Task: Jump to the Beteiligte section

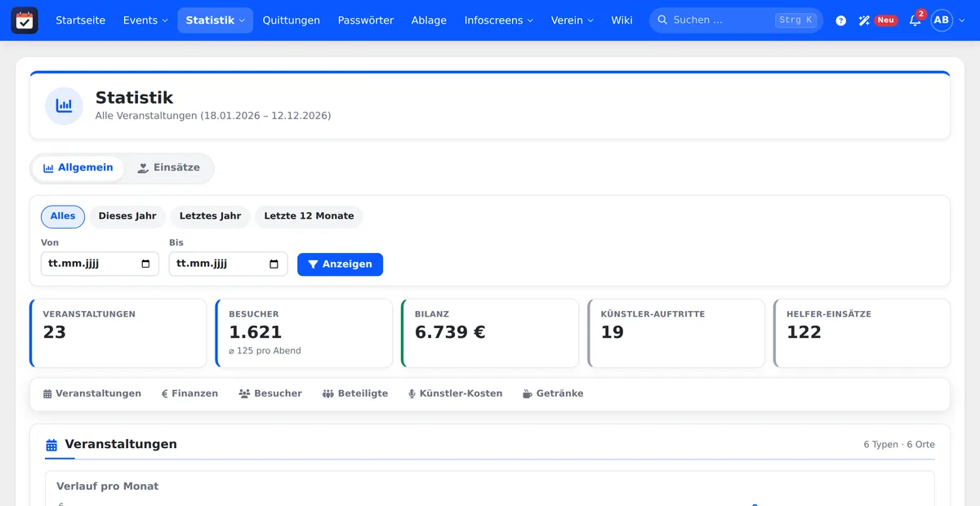Action: [x=355, y=393]
